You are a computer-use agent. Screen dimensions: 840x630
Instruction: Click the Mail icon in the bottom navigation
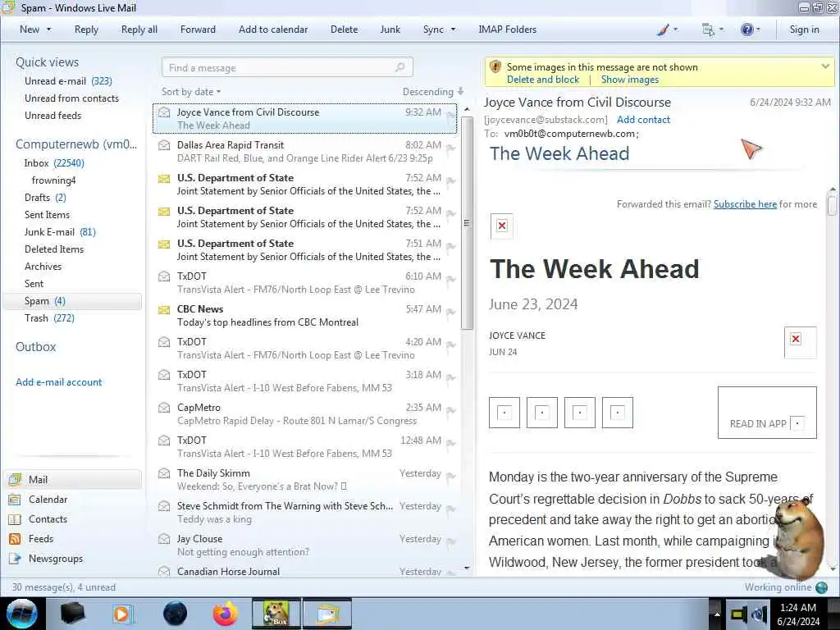pos(15,479)
